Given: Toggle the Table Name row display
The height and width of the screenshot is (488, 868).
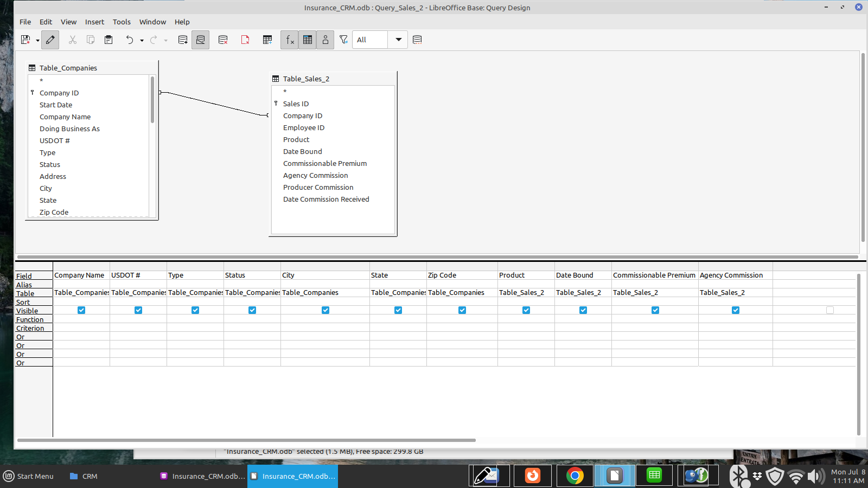Looking at the screenshot, I should [x=307, y=40].
